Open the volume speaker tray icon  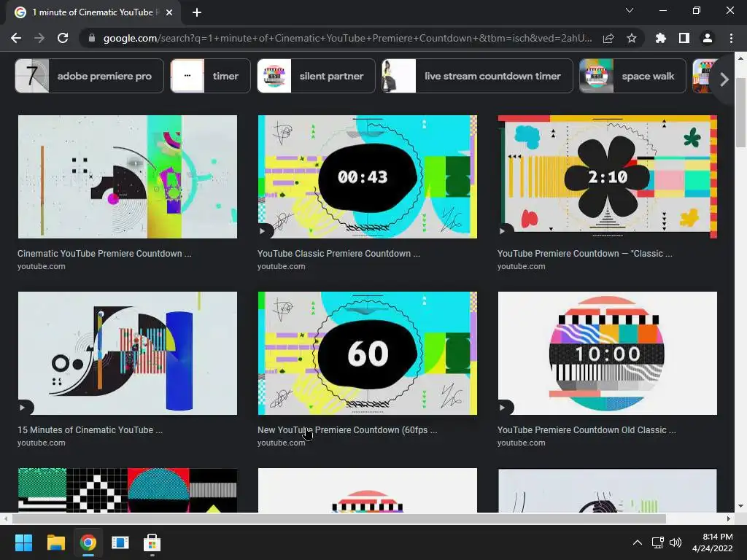(676, 542)
